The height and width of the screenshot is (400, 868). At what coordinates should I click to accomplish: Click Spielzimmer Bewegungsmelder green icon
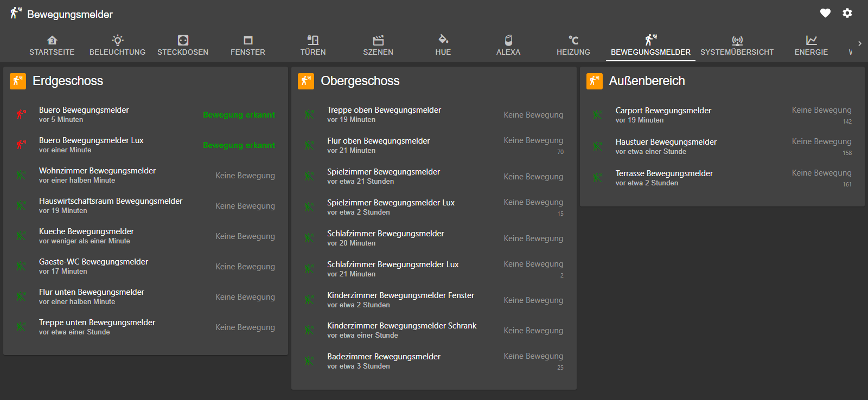309,176
